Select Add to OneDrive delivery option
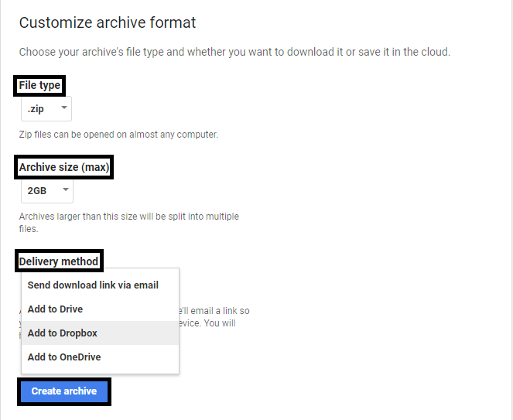Screen dimensions: 513x420 pos(64,357)
